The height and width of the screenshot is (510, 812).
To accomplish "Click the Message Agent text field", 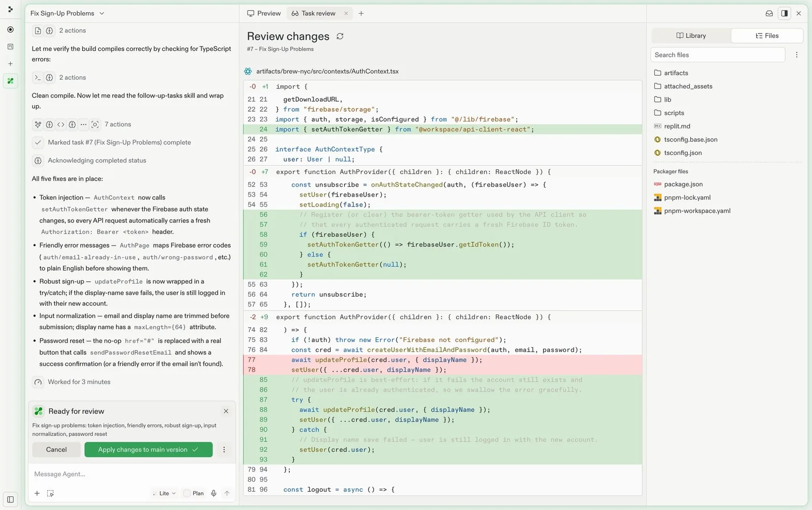I will point(132,474).
